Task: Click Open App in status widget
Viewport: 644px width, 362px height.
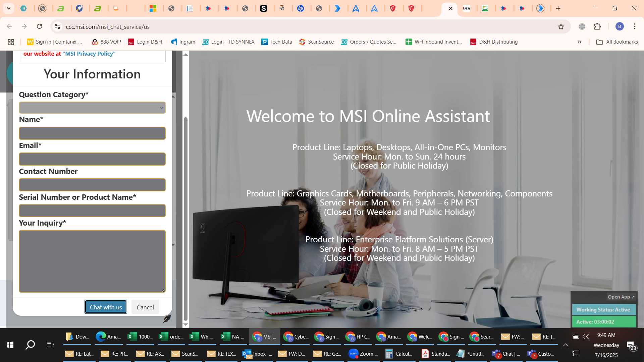Action: point(621,297)
